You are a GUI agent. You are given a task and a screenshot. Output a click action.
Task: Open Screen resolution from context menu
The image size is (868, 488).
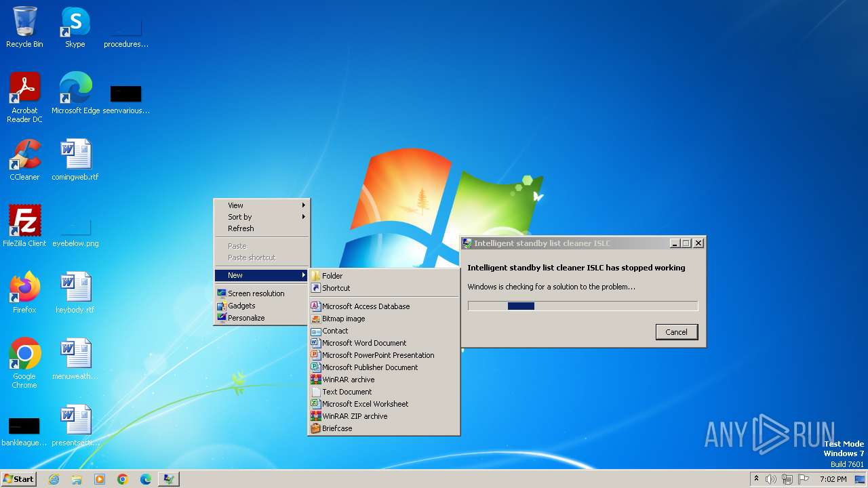(262, 293)
